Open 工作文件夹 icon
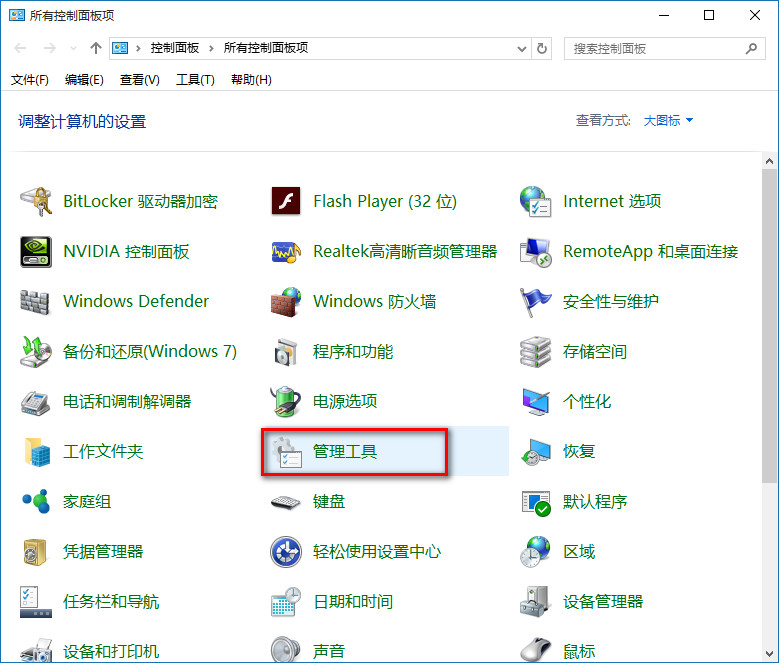This screenshot has height=663, width=779. (x=37, y=451)
